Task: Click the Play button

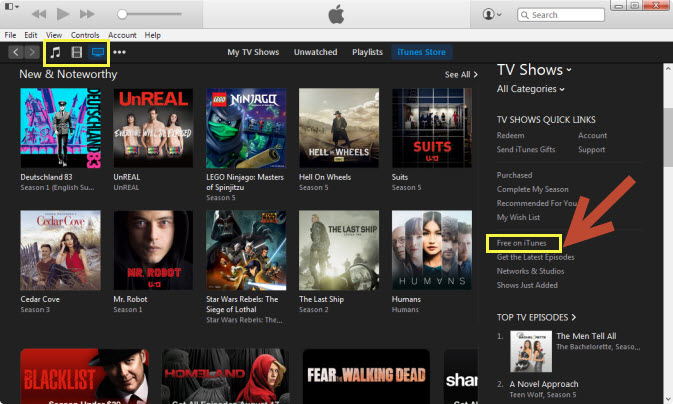Action: click(x=63, y=14)
